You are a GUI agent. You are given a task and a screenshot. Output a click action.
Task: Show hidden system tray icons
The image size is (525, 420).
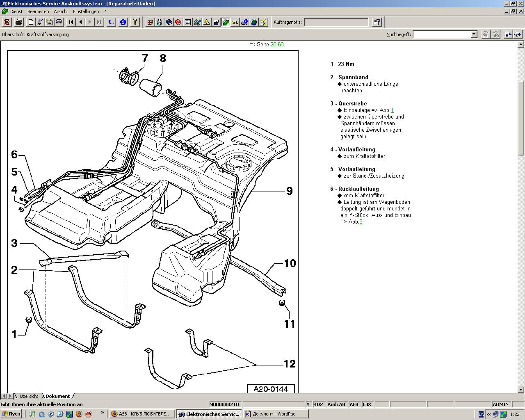488,414
